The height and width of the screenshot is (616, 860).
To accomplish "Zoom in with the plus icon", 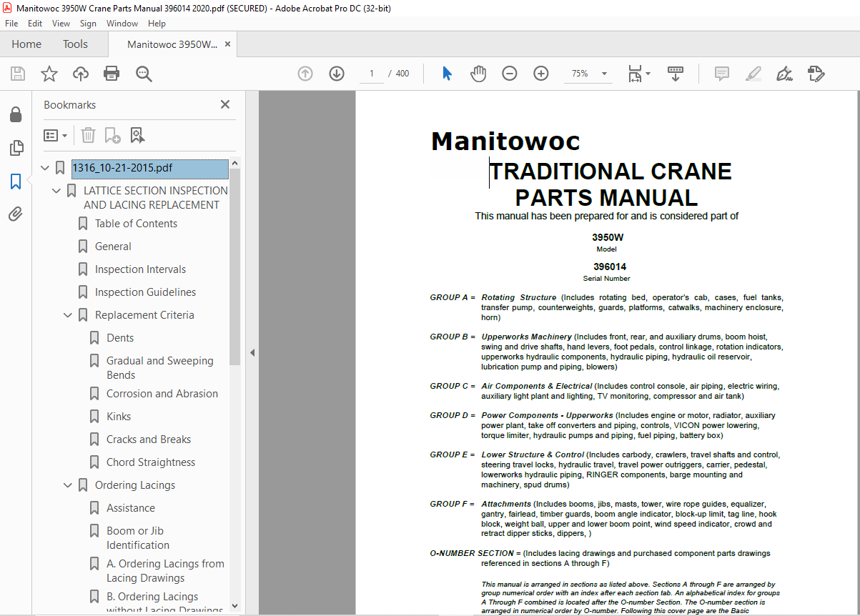I will pos(540,74).
